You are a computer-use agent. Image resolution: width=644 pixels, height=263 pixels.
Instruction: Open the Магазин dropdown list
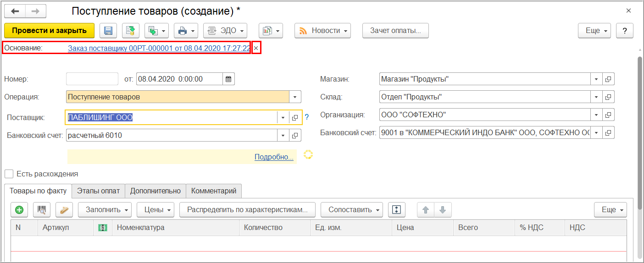tap(596, 79)
